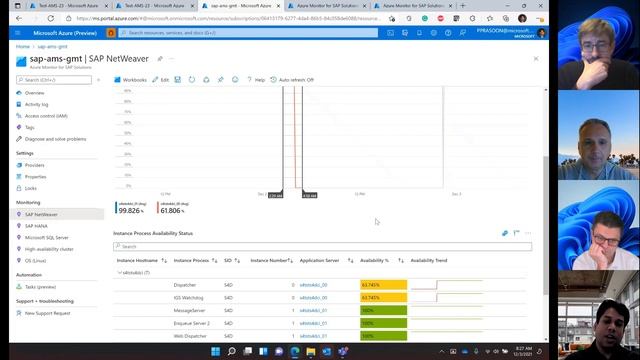640x360 pixels.
Task: Save the workbook with the disk icon
Action: click(x=178, y=80)
